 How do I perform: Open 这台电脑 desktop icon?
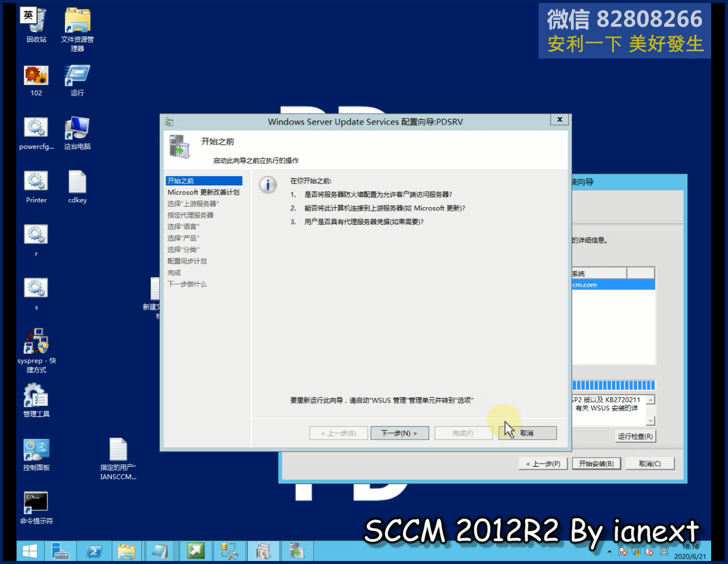[x=77, y=133]
